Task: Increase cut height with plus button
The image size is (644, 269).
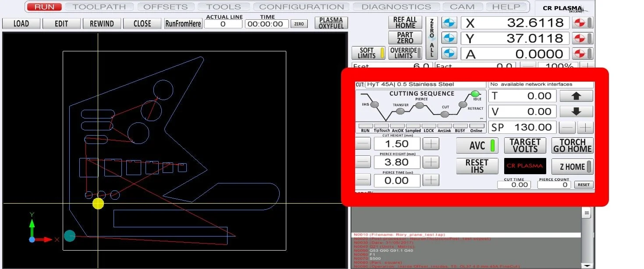Action: 431,143
